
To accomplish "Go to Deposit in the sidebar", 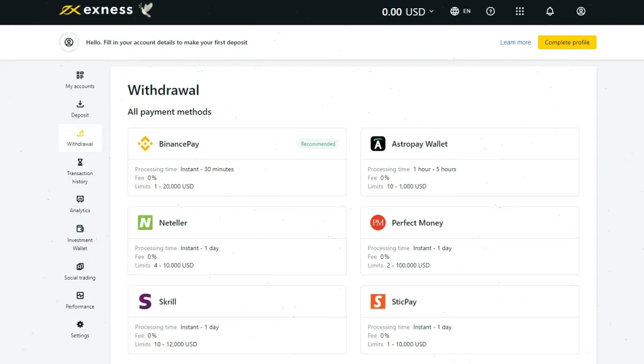I will click(x=80, y=109).
